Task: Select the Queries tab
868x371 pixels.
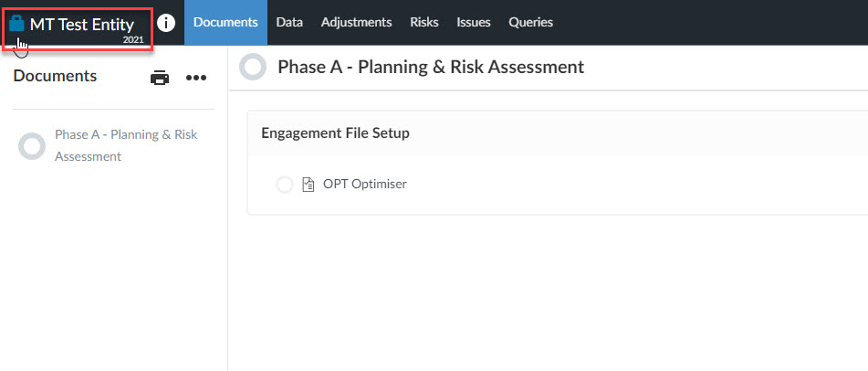Action: [531, 23]
